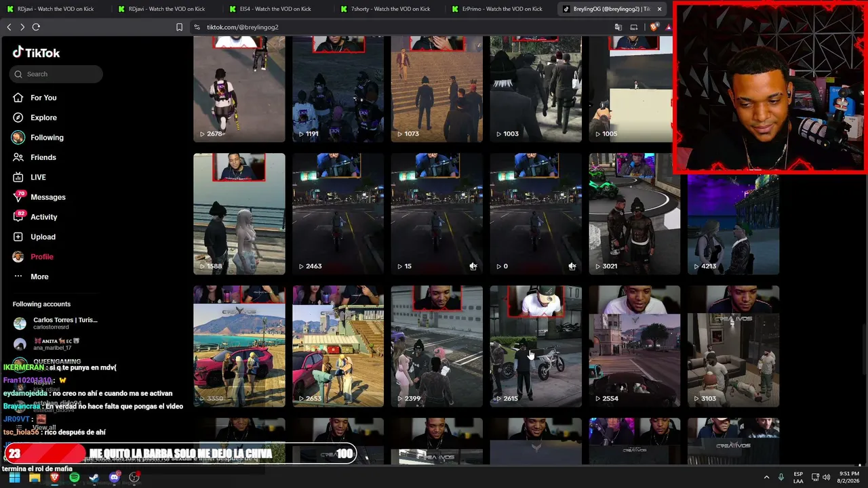Play the video with 2653 views
This screenshot has height=488, width=868.
tap(338, 346)
